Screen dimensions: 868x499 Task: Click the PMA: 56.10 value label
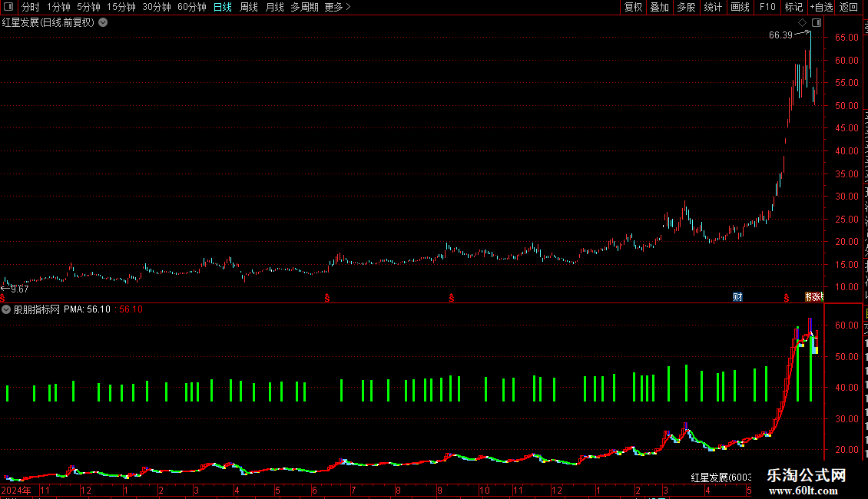coord(87,309)
